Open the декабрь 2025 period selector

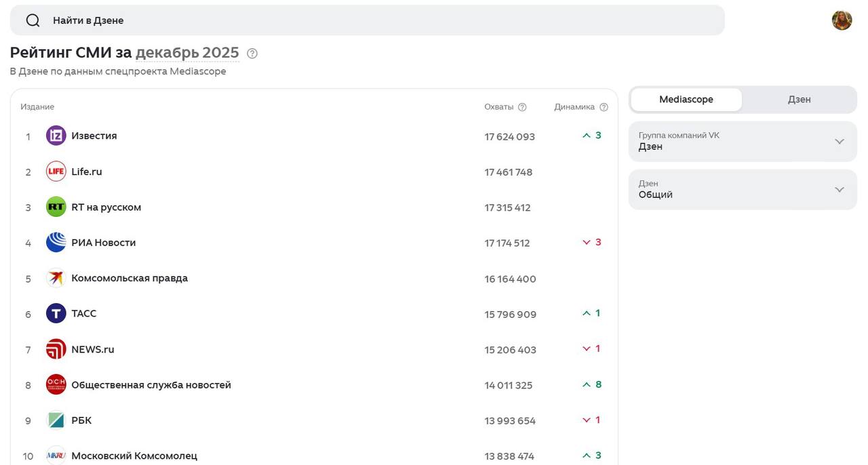pyautogui.click(x=187, y=53)
